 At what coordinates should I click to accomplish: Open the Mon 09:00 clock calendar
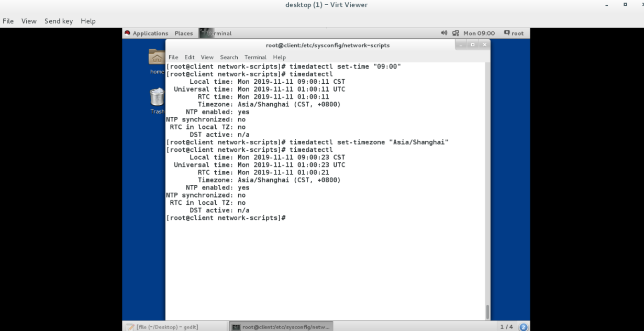coord(479,34)
